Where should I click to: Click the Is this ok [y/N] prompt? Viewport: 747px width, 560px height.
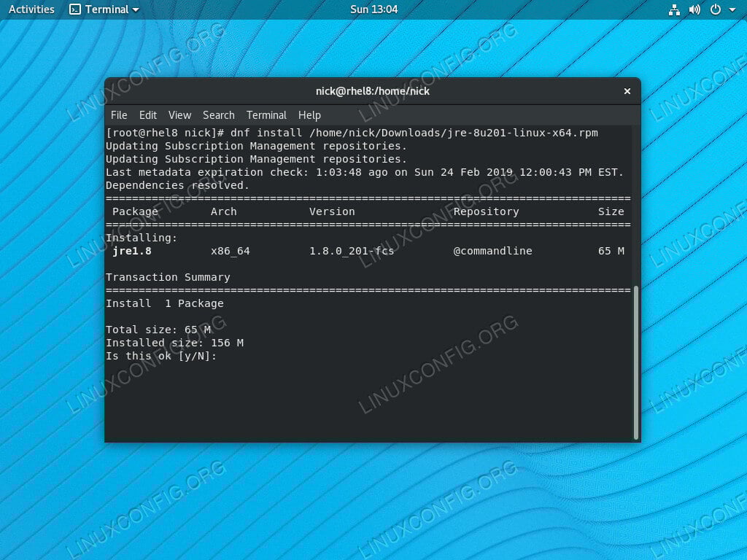coord(161,356)
